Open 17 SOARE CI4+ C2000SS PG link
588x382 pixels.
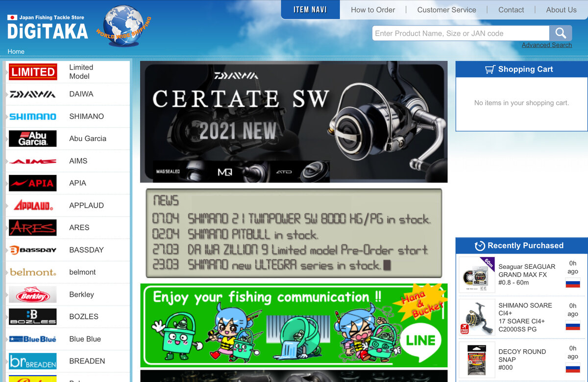pos(525,317)
